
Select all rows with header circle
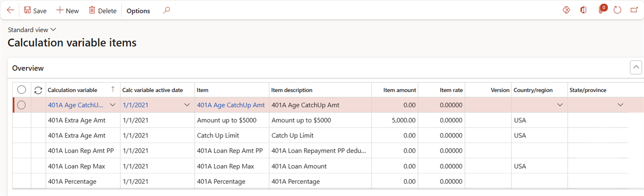click(x=21, y=90)
